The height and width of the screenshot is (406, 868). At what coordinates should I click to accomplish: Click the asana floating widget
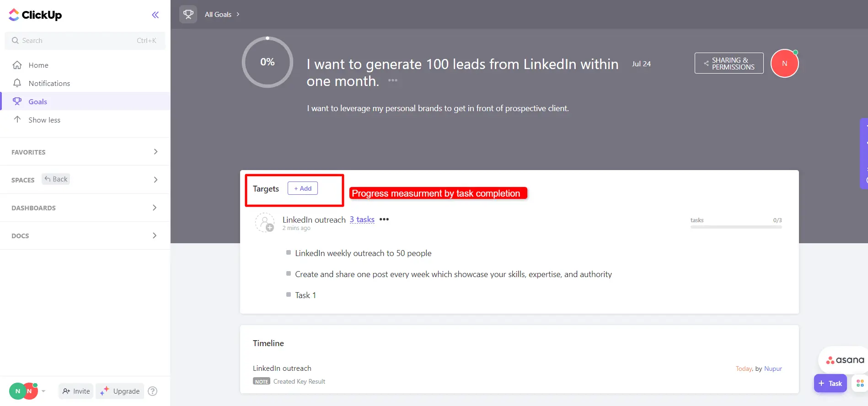(x=844, y=360)
